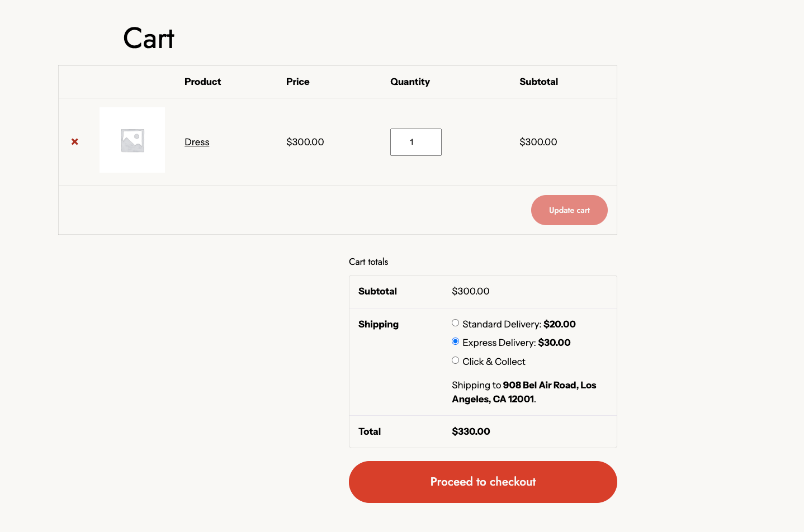Select the Standard Delivery radio button
This screenshot has height=532, width=804.
pyautogui.click(x=456, y=323)
